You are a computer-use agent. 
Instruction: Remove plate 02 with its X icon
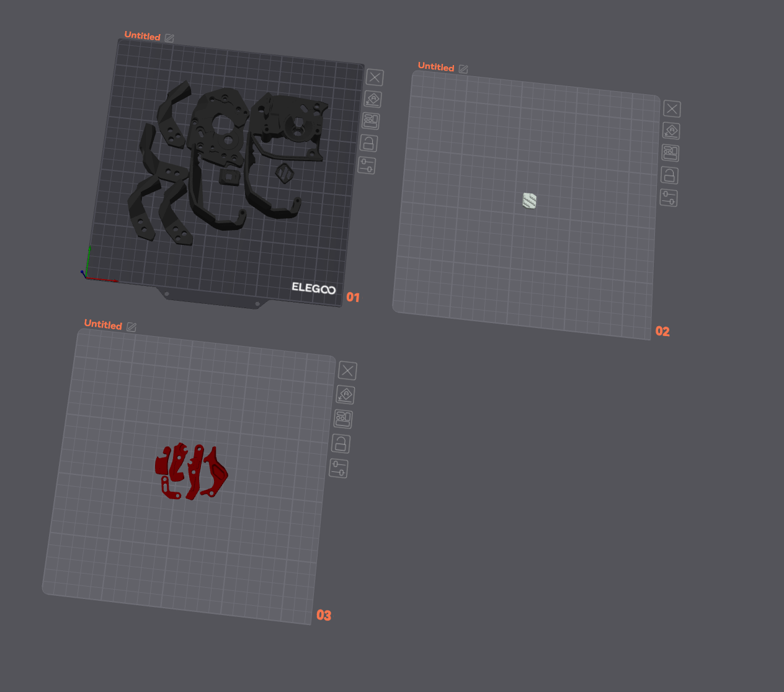pos(672,109)
